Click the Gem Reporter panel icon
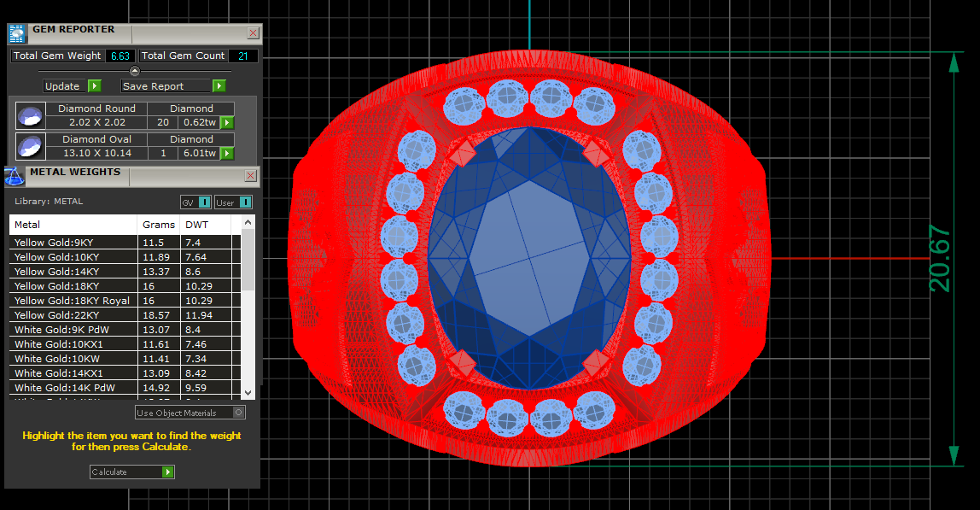Image resolution: width=980 pixels, height=510 pixels. [x=17, y=33]
